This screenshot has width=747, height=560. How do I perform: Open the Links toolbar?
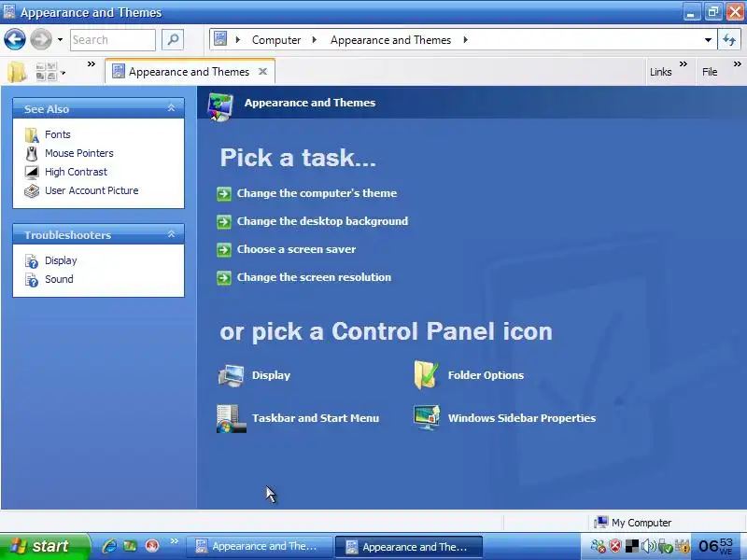(x=661, y=72)
